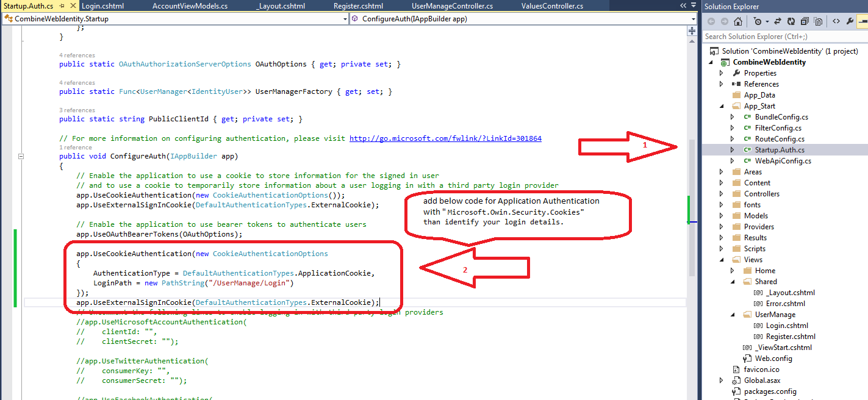Show overflowed tabs with the double-chevron button
Image resolution: width=868 pixels, height=400 pixels.
pyautogui.click(x=683, y=5)
